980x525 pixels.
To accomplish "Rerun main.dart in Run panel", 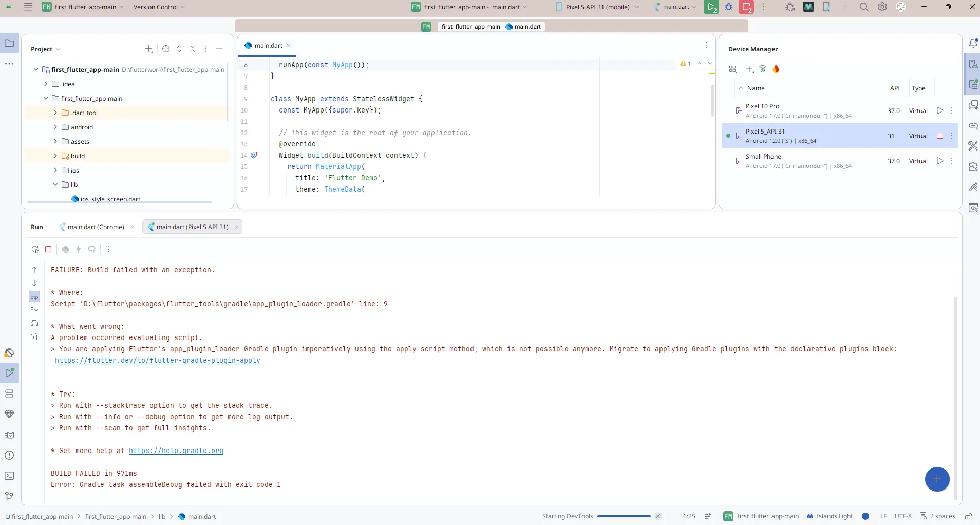I will (35, 249).
